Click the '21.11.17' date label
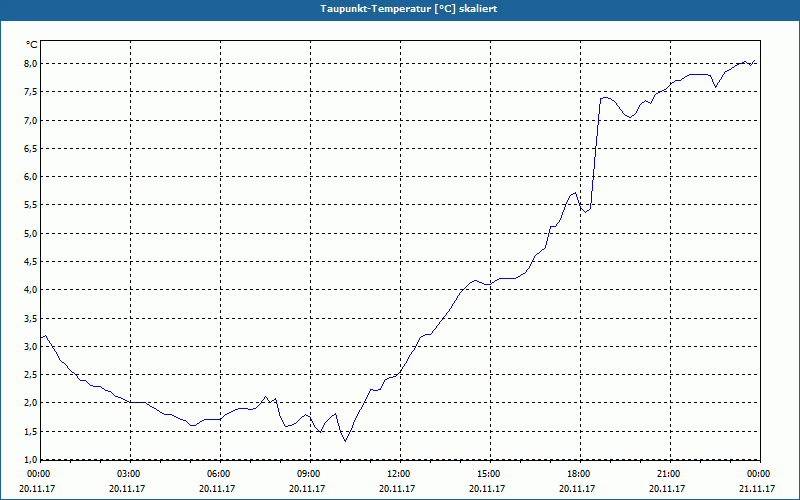Viewport: 800px width, 500px height. pos(757,489)
